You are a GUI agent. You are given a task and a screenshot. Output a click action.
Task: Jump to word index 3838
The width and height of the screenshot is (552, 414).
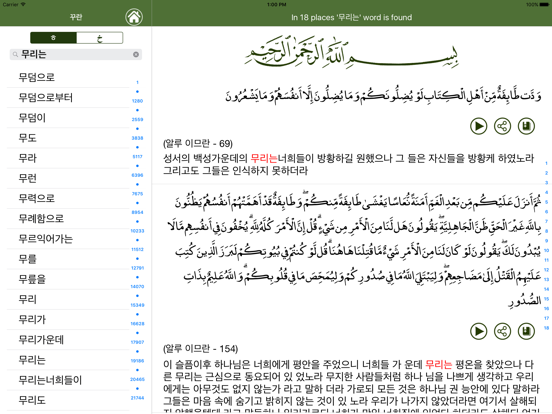137,138
